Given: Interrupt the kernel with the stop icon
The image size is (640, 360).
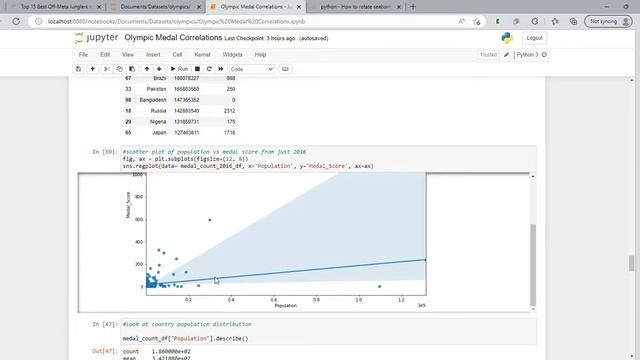Looking at the screenshot, I should click(x=197, y=69).
